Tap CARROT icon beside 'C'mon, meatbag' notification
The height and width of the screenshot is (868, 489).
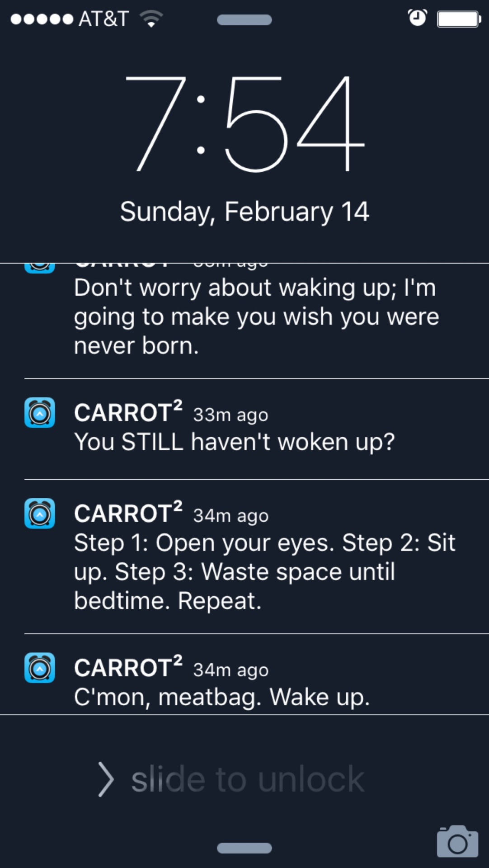[40, 668]
